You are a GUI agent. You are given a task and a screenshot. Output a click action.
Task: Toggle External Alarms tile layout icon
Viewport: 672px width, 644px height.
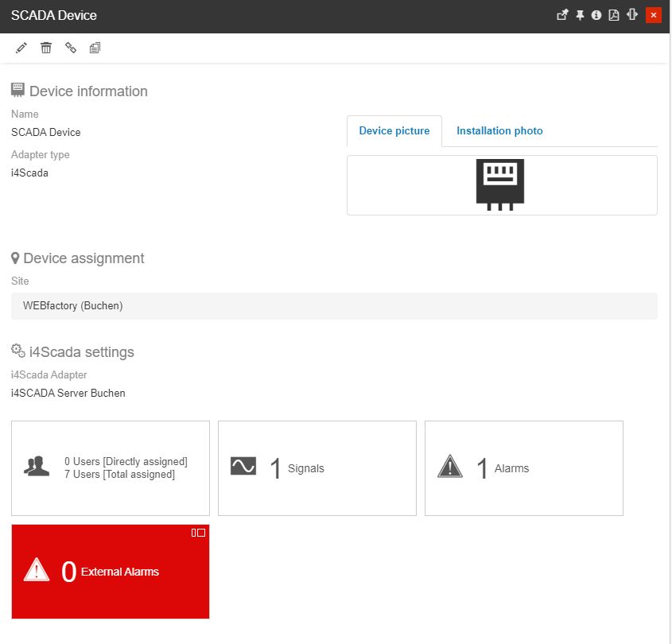(198, 533)
